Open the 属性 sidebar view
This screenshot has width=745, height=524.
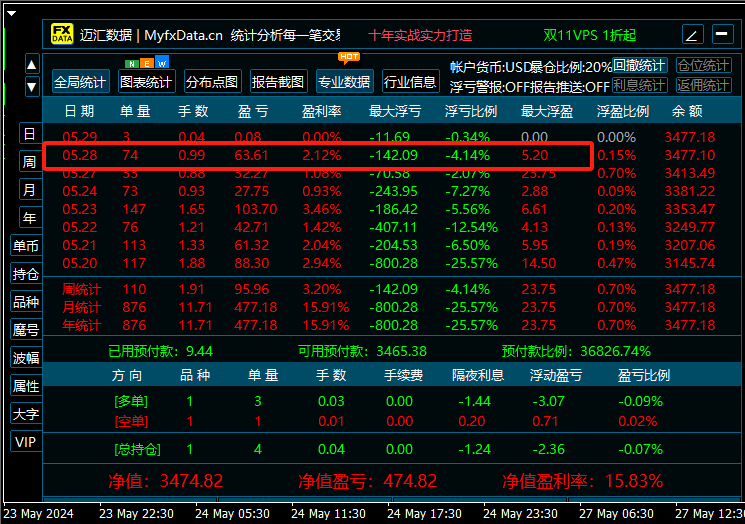pyautogui.click(x=26, y=386)
